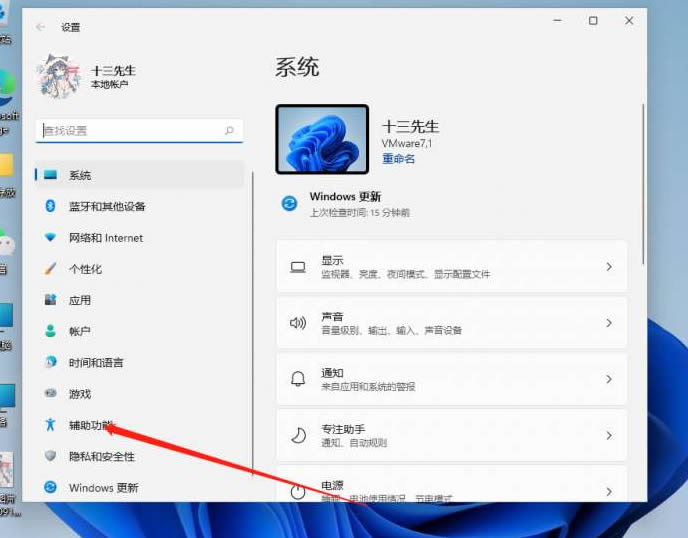The width and height of the screenshot is (688, 538).
Task: Click the Find a setting search box
Action: (131, 131)
